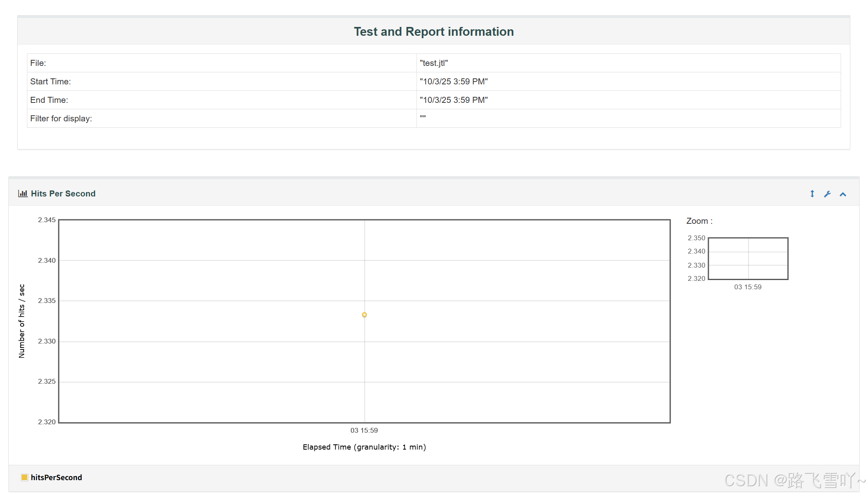Click the bar chart icon beside Hits Per Second

point(23,194)
